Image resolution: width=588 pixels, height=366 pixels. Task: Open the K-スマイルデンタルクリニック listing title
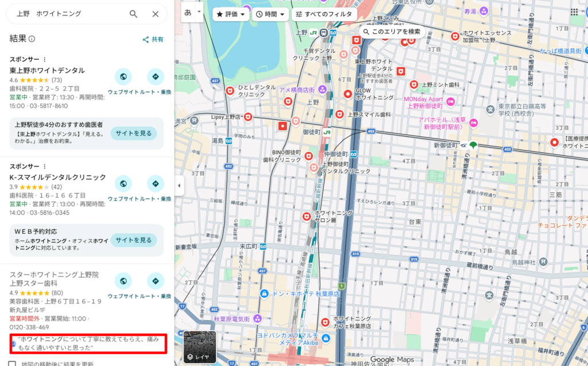[x=58, y=177]
